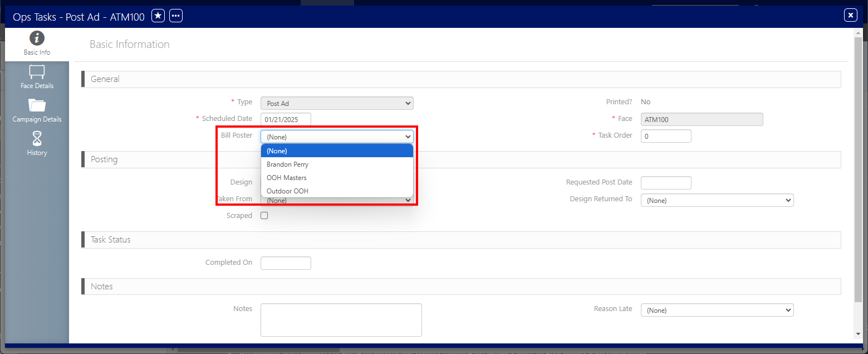
Task: Click the Requested Post Date field
Action: [666, 183]
